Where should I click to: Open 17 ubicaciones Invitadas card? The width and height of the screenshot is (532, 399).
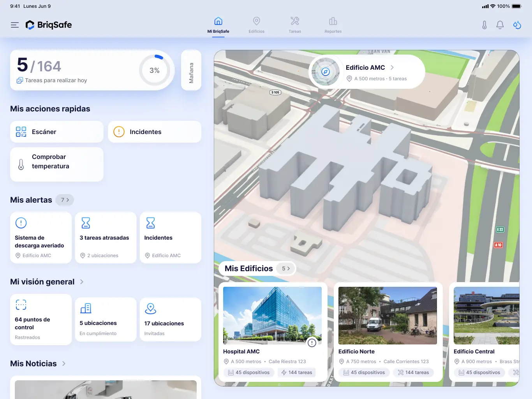click(x=171, y=320)
